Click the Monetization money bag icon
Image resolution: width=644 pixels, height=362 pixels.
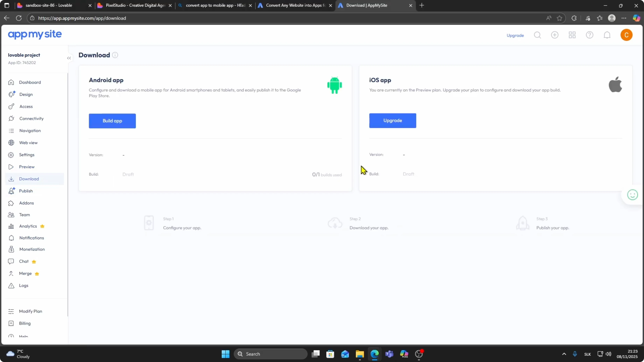pyautogui.click(x=11, y=249)
